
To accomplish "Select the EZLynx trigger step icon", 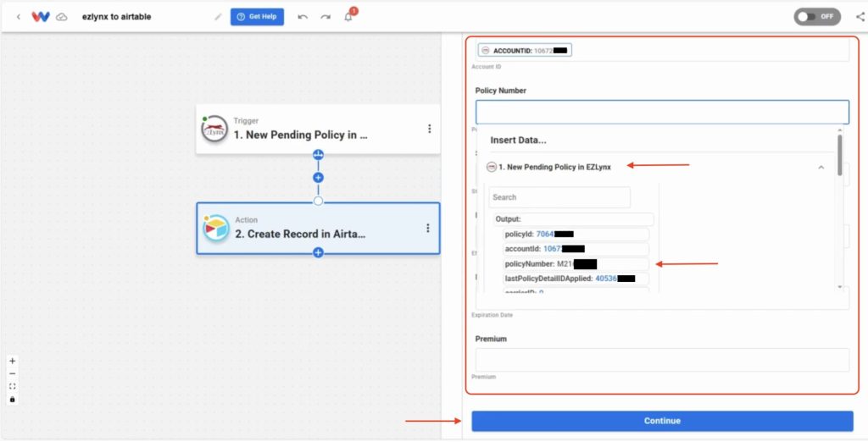I will tap(214, 129).
